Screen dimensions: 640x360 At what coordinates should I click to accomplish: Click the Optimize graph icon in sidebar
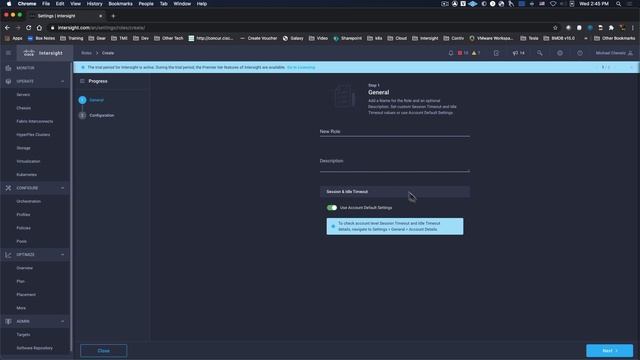8,255
